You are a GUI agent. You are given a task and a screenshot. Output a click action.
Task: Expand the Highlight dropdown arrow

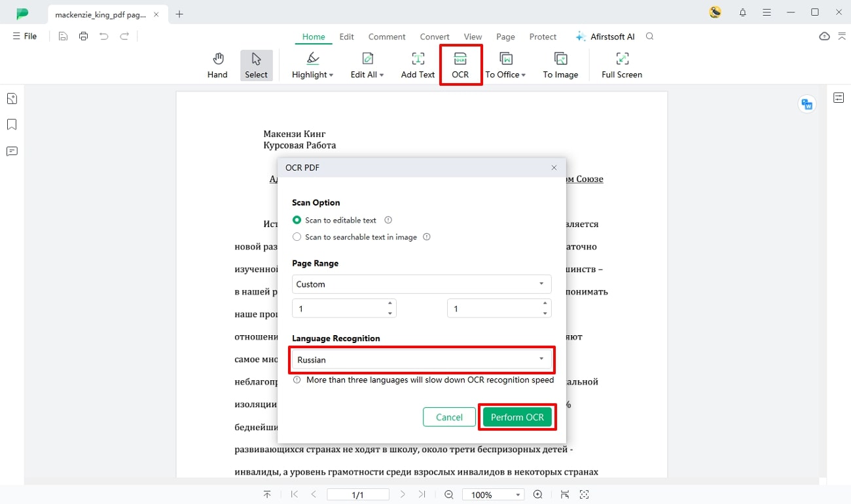331,75
